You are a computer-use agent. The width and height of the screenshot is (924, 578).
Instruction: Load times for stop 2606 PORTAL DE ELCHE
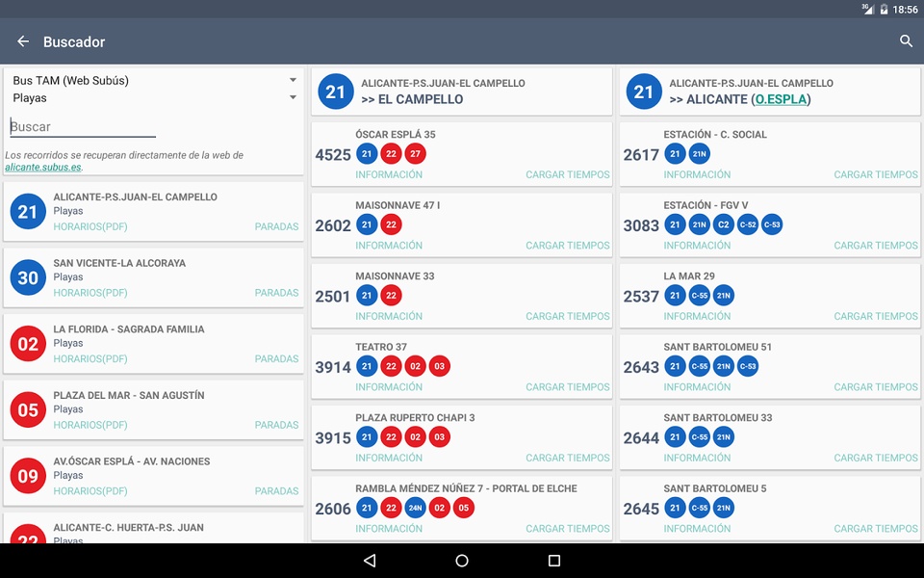[568, 529]
